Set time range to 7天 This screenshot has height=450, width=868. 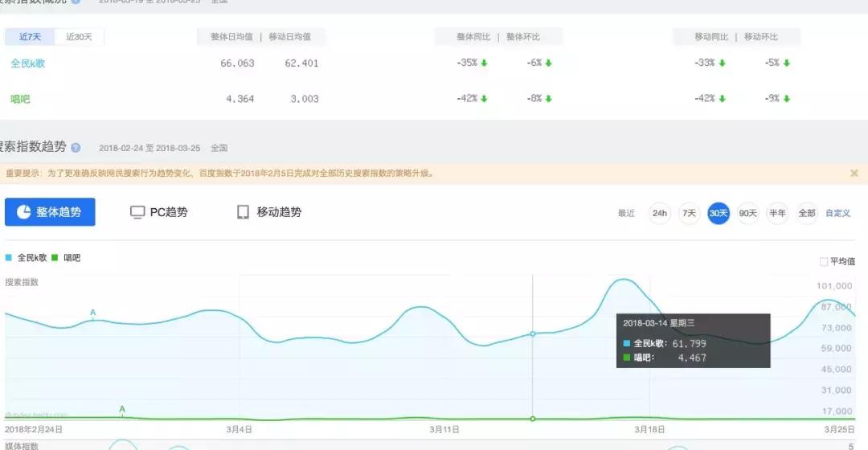[690, 213]
